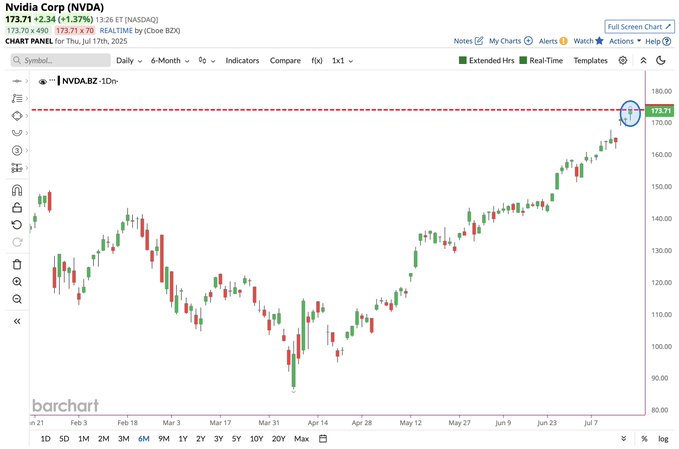Viewport: 679px width, 449px height.
Task: Open the custom date range calendar
Action: pos(323,439)
